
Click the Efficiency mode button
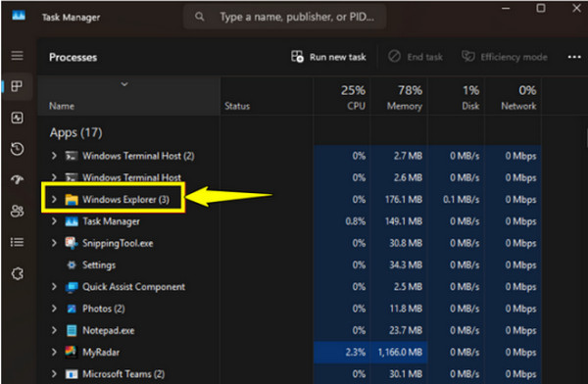(505, 57)
